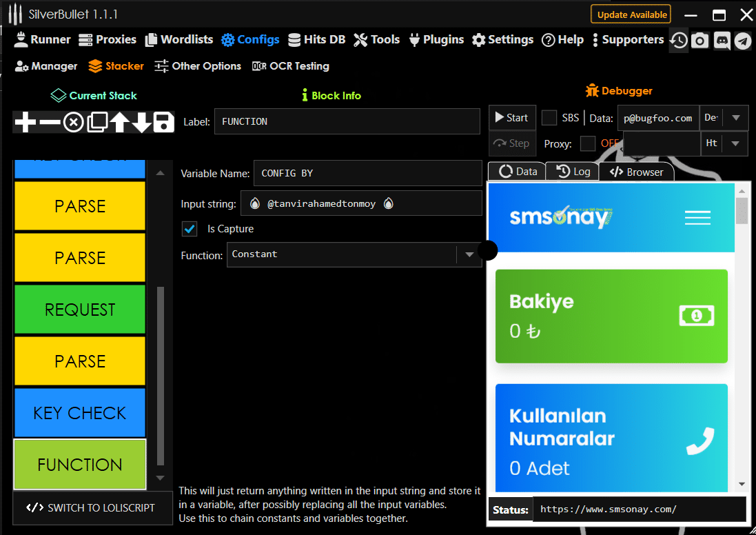Open the Wordlists menu
This screenshot has height=535, width=756.
(x=179, y=39)
